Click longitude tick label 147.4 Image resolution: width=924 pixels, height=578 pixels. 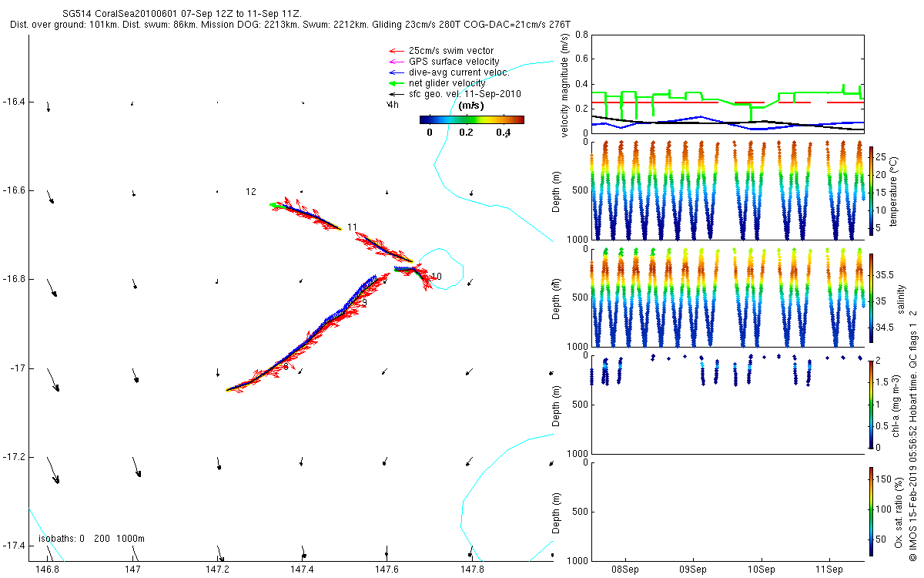point(302,569)
